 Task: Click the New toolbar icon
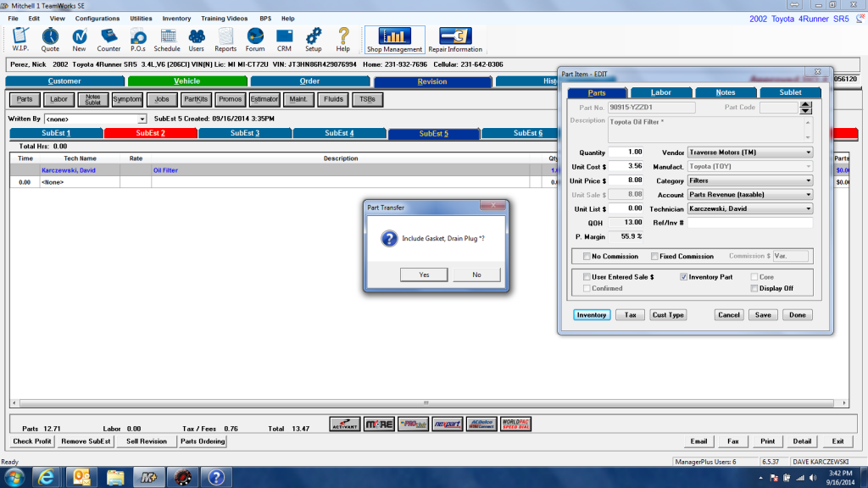pyautogui.click(x=79, y=39)
